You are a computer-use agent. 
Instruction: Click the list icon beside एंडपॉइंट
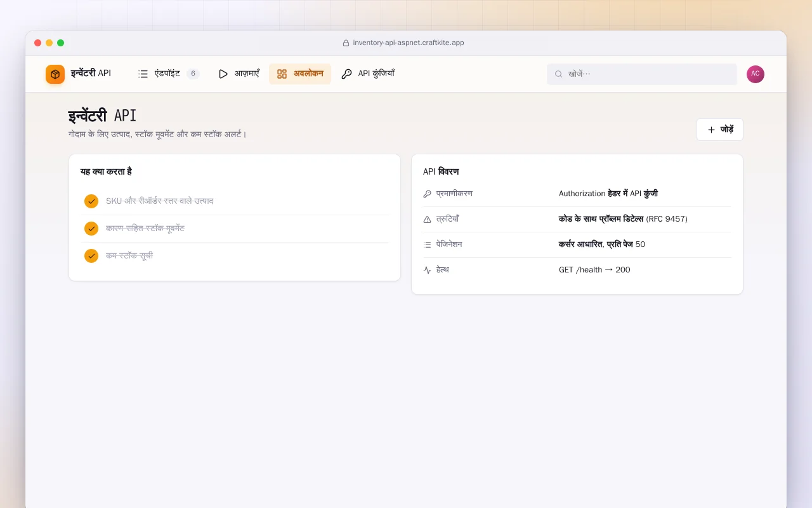tap(143, 74)
